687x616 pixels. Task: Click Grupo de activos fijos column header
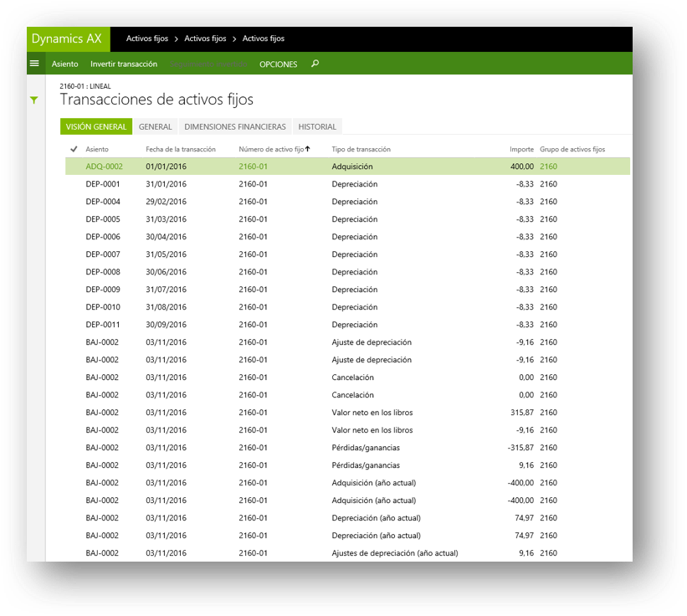572,149
